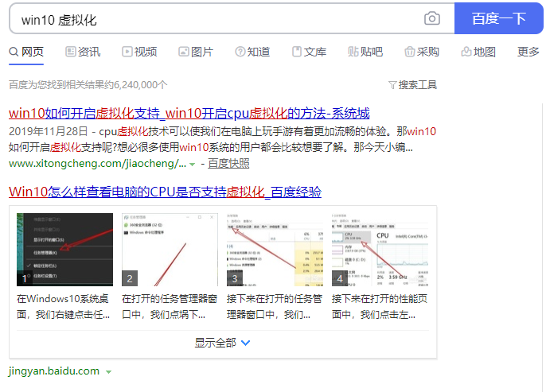Click the funnel icon beside 搜索工具
The height and width of the screenshot is (392, 546).
click(x=392, y=85)
